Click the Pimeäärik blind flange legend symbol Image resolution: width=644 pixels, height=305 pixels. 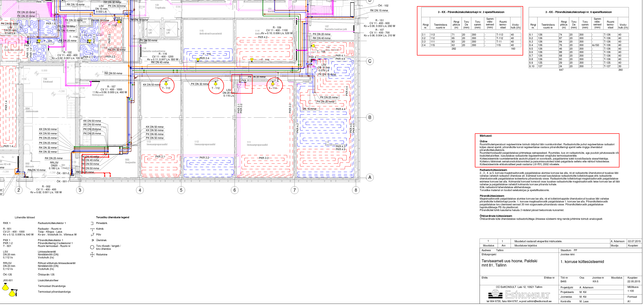pos(92,223)
